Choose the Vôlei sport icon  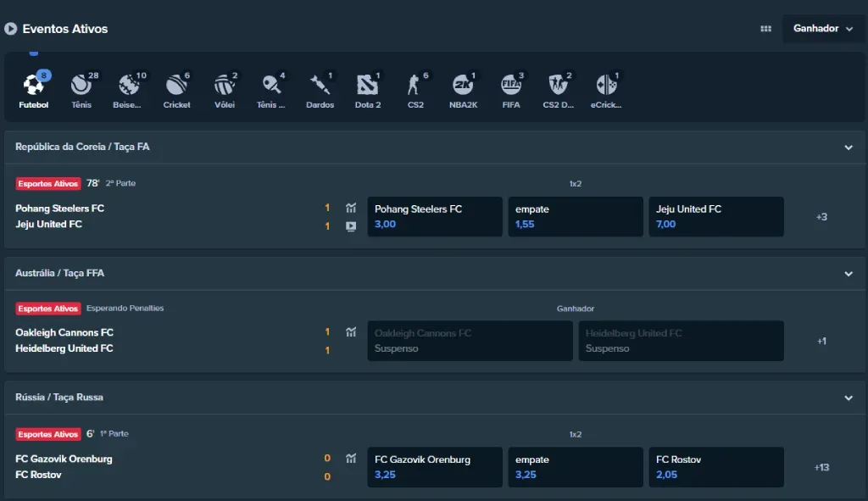pos(224,85)
